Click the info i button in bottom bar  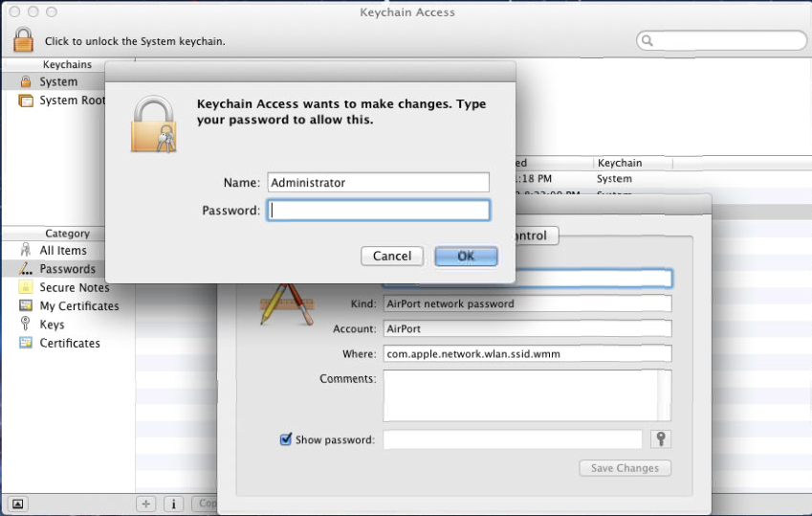(x=173, y=504)
